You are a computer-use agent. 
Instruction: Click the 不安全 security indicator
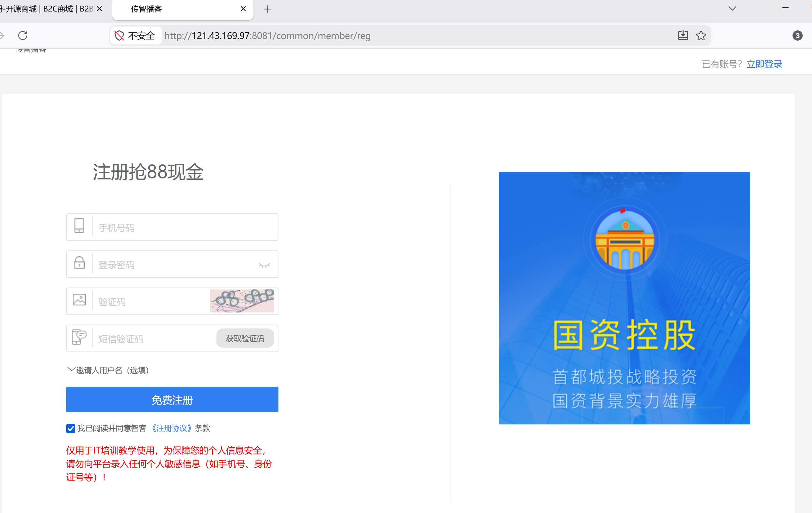135,36
